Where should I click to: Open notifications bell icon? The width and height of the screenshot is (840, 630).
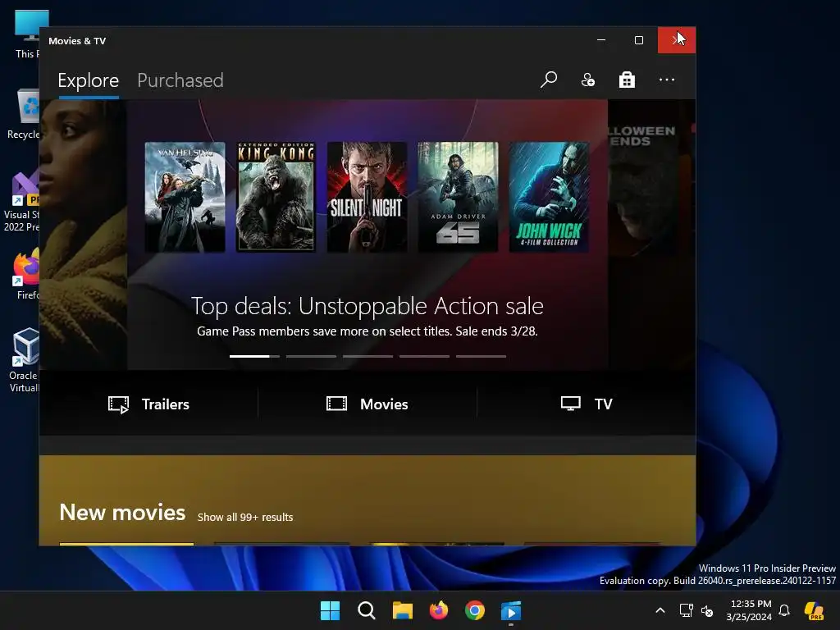[x=784, y=610]
